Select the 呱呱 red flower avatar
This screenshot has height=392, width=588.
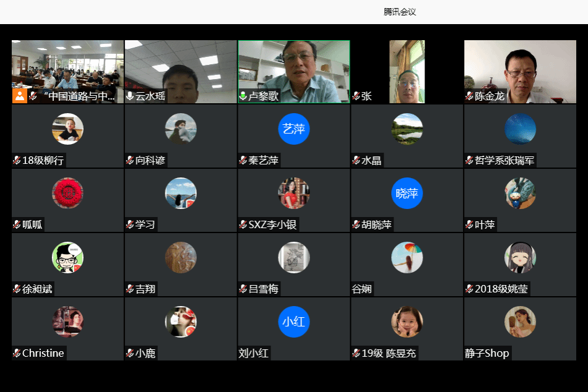(x=67, y=193)
